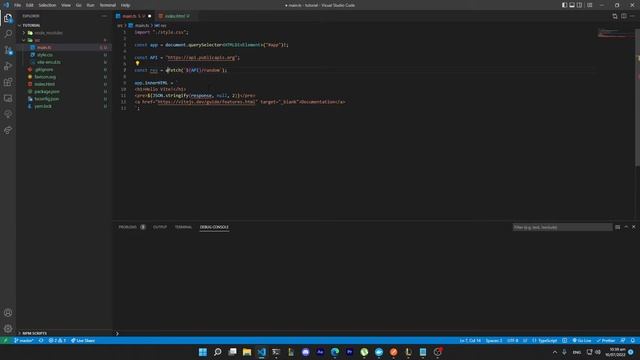Open the File menu
Viewport: 640px width, 360px height.
tap(18, 5)
